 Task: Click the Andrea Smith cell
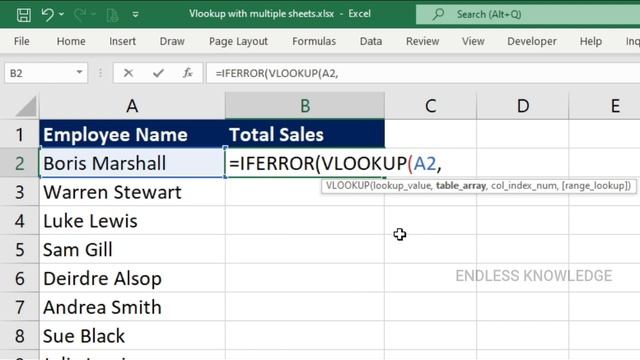coord(132,307)
